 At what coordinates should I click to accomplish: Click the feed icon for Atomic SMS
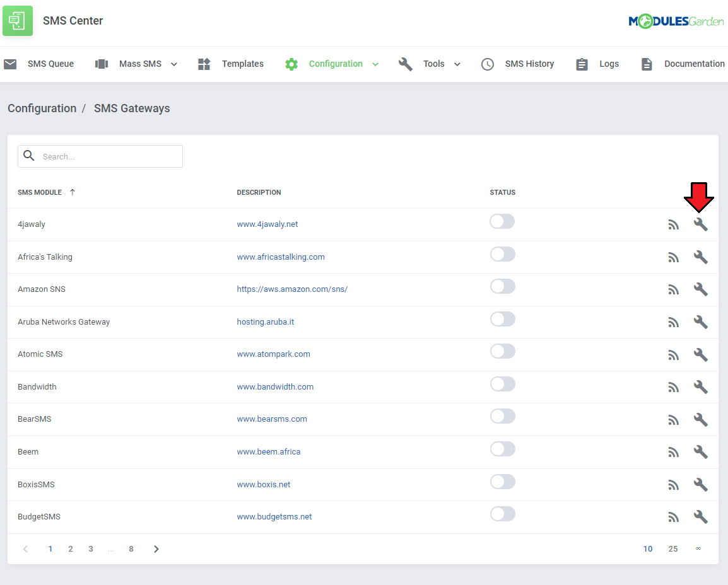click(x=673, y=355)
